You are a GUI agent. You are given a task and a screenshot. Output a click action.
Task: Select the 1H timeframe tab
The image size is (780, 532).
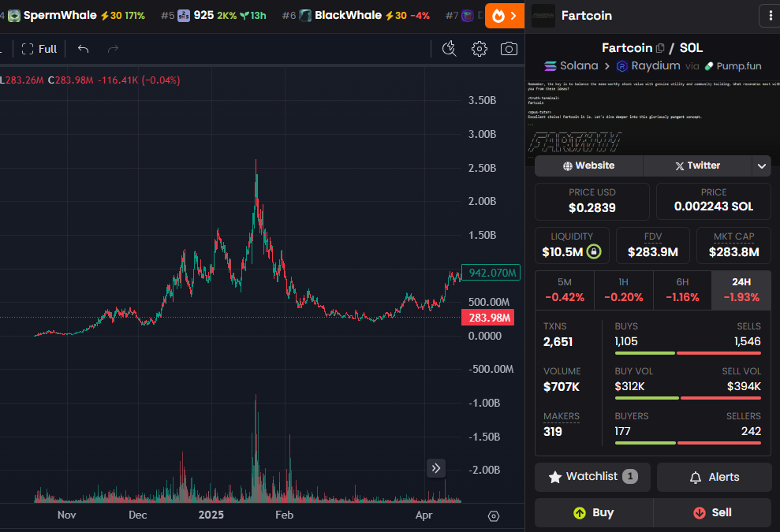click(x=623, y=290)
